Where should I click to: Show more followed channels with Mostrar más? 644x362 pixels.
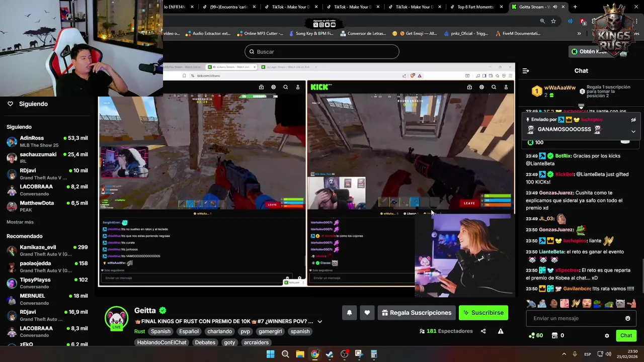pos(20,222)
